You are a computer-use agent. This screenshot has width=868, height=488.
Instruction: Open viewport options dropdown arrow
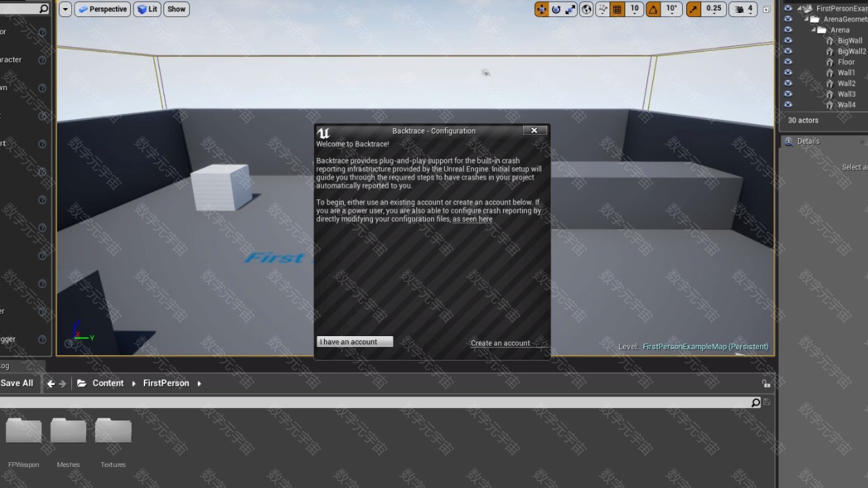(x=65, y=9)
